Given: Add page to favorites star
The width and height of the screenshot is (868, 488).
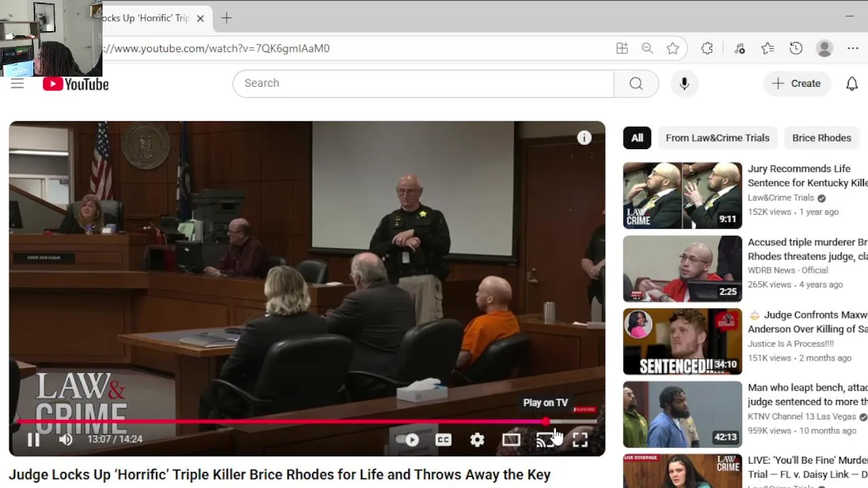Looking at the screenshot, I should (673, 48).
